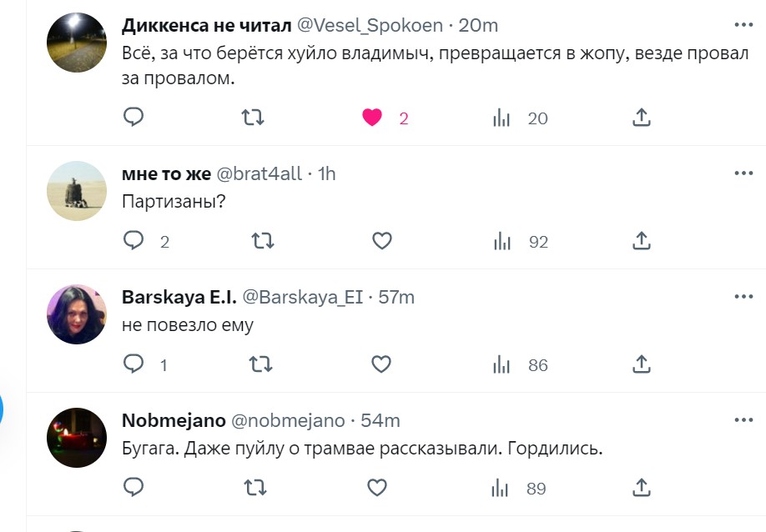Click the brat4all profile picture
Viewport: 766px width, 532px height.
point(77,191)
